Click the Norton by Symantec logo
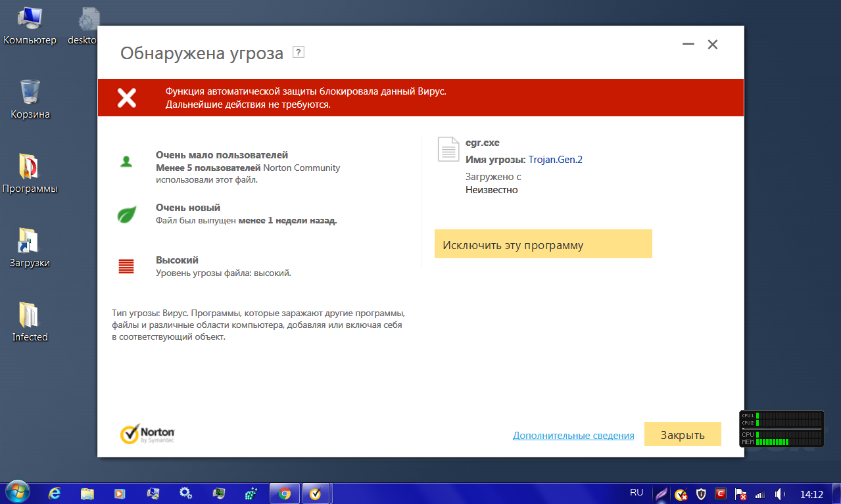 147,434
